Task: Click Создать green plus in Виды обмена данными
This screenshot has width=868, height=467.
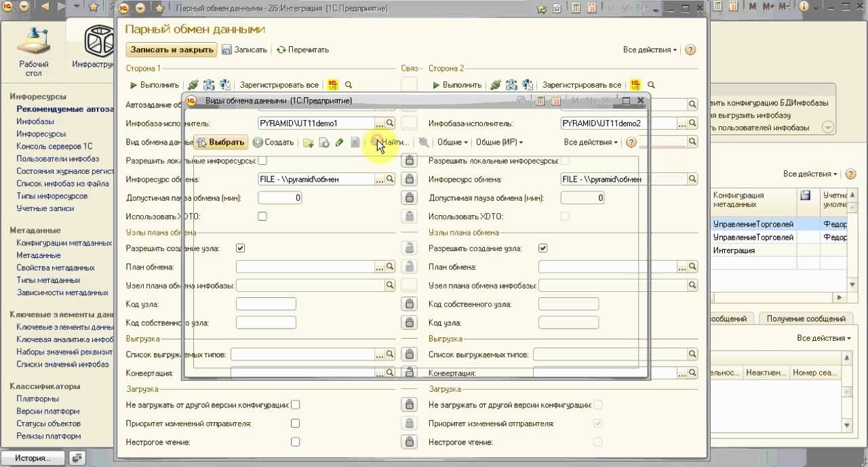Action: [273, 142]
